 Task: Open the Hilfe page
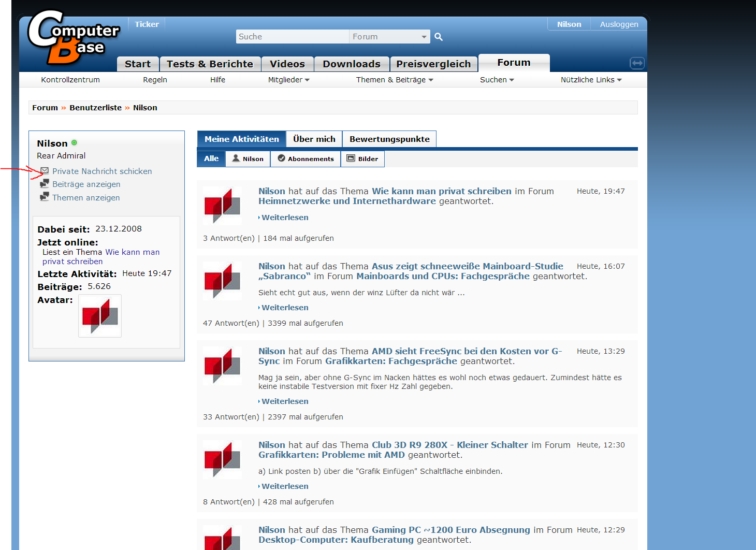(x=217, y=80)
